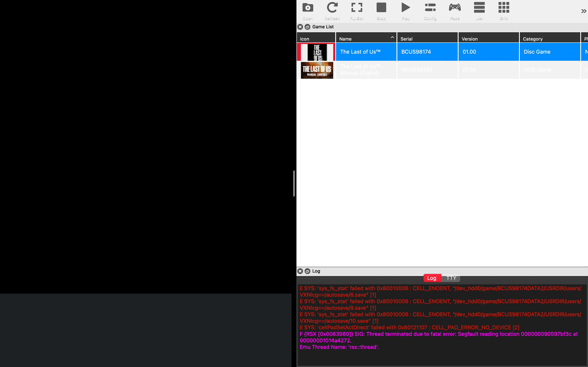Stop emulation with the Stop icon
This screenshot has height=367, width=588.
[381, 11]
